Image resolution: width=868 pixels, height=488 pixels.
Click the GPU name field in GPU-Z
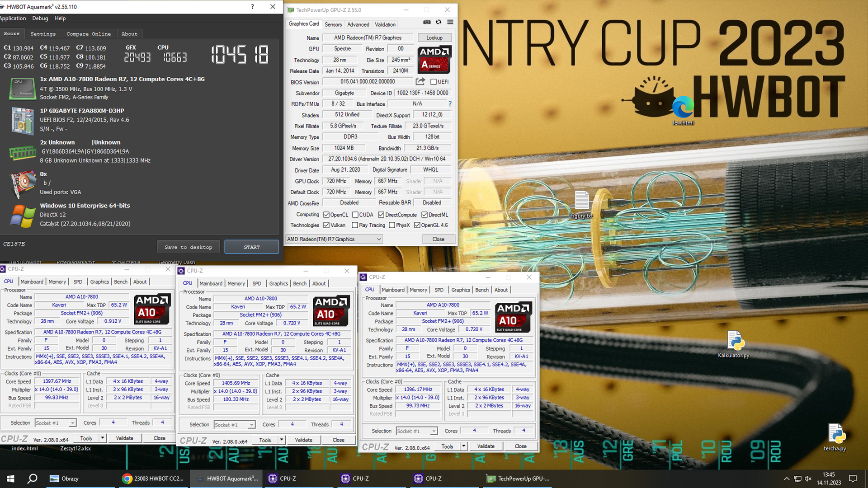pos(367,38)
